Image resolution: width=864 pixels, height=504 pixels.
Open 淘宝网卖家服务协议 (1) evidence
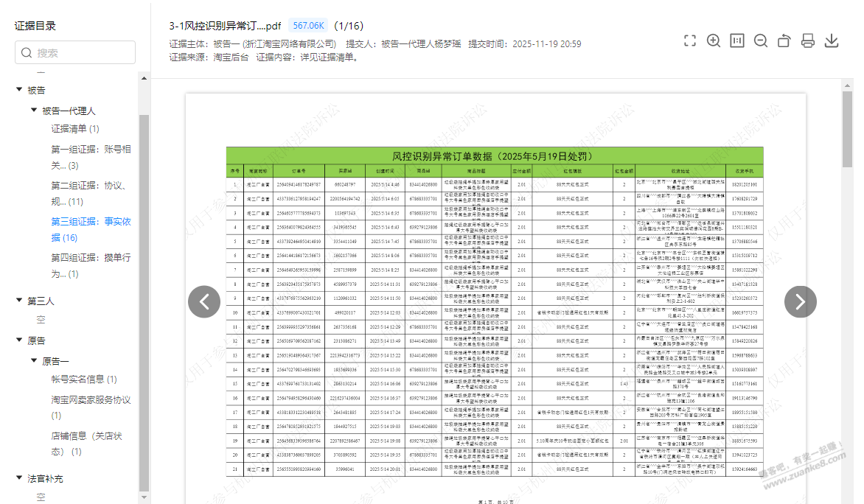91,407
